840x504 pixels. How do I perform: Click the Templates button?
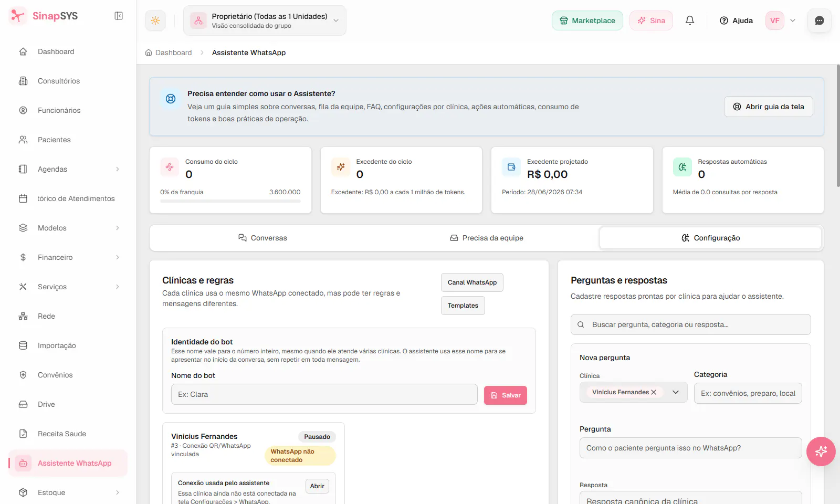coord(463,306)
